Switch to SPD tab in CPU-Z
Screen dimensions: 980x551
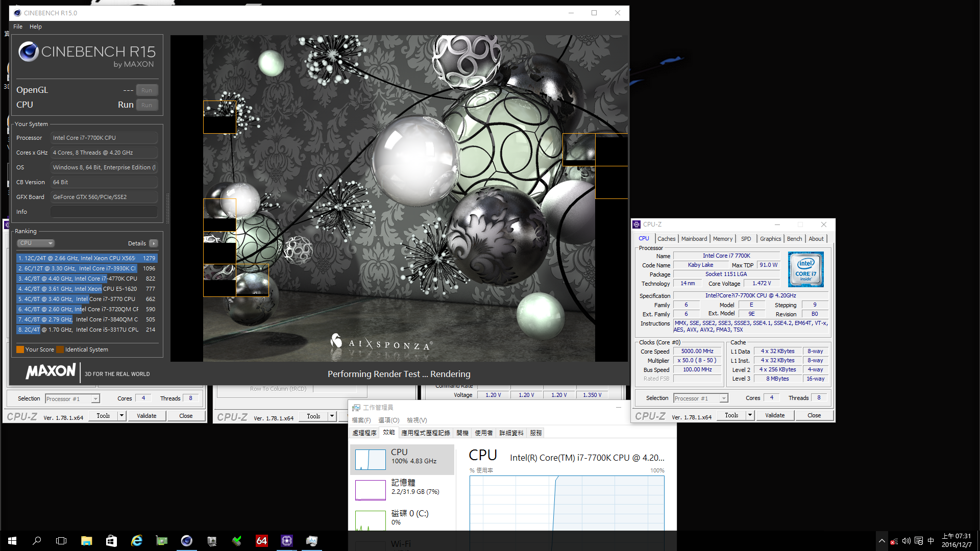point(746,239)
